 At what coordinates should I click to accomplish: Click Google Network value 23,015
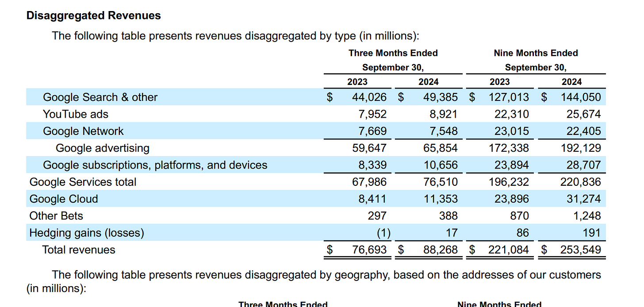[512, 131]
